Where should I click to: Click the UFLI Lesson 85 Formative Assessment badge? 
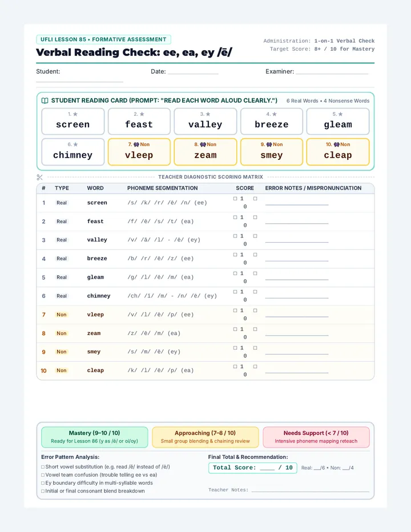point(103,39)
